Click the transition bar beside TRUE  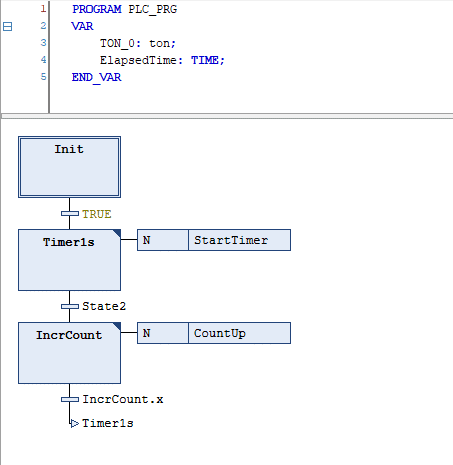[x=70, y=213]
